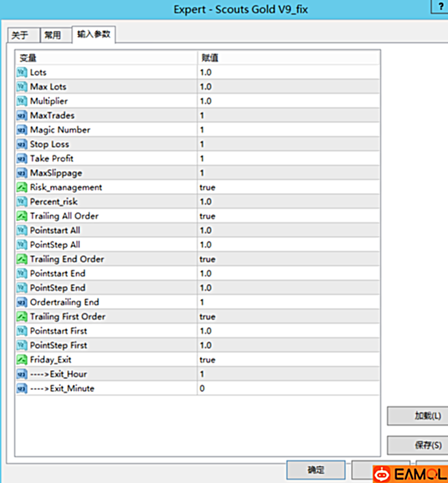448x483 pixels.
Task: Select the Pointstart First variable name
Action: [59, 331]
